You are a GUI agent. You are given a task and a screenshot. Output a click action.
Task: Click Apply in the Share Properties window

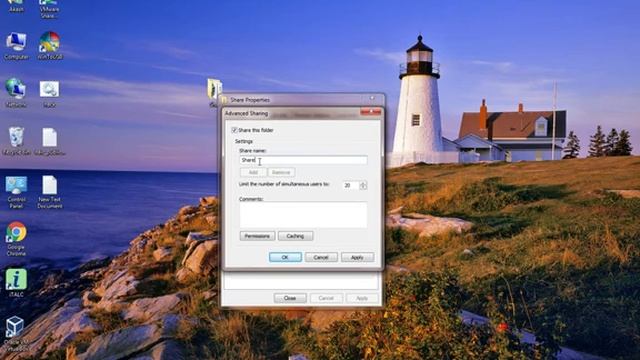click(362, 298)
